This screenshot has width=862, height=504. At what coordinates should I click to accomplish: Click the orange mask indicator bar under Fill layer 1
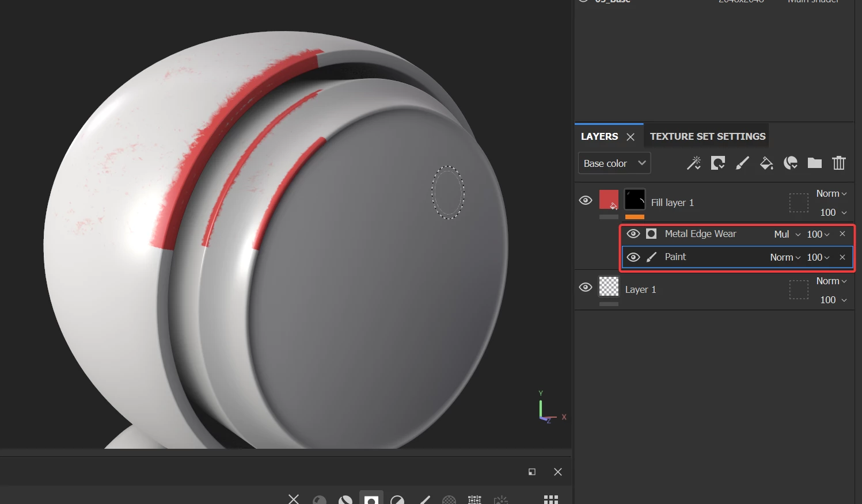click(635, 217)
